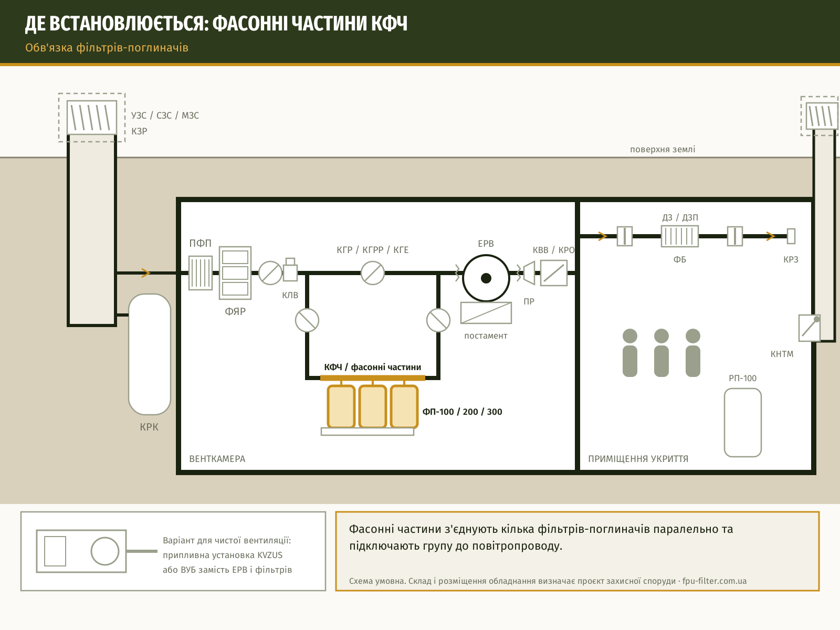Select the КВВ / КРО valve box
This screenshot has height=630, width=840.
pyautogui.click(x=554, y=273)
